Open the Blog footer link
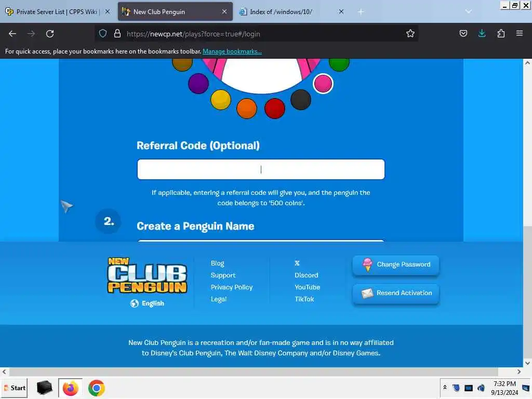 (218, 263)
